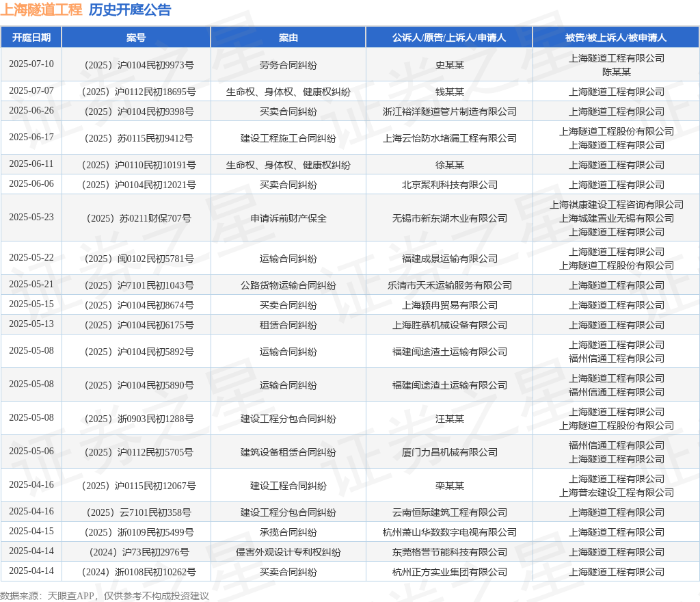The width and height of the screenshot is (700, 602).
Task: Click the 历史开庭公告 heading
Action: tap(130, 10)
